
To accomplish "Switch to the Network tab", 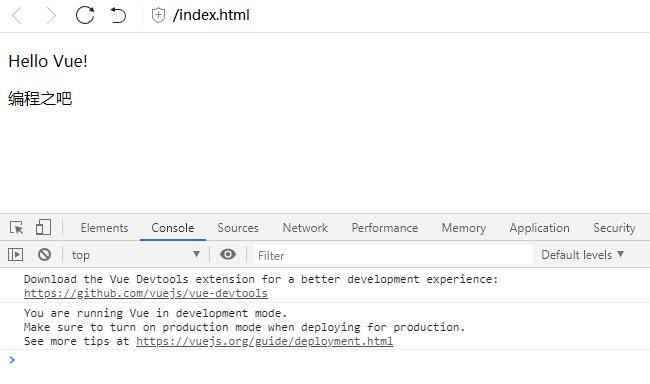I will [x=305, y=228].
